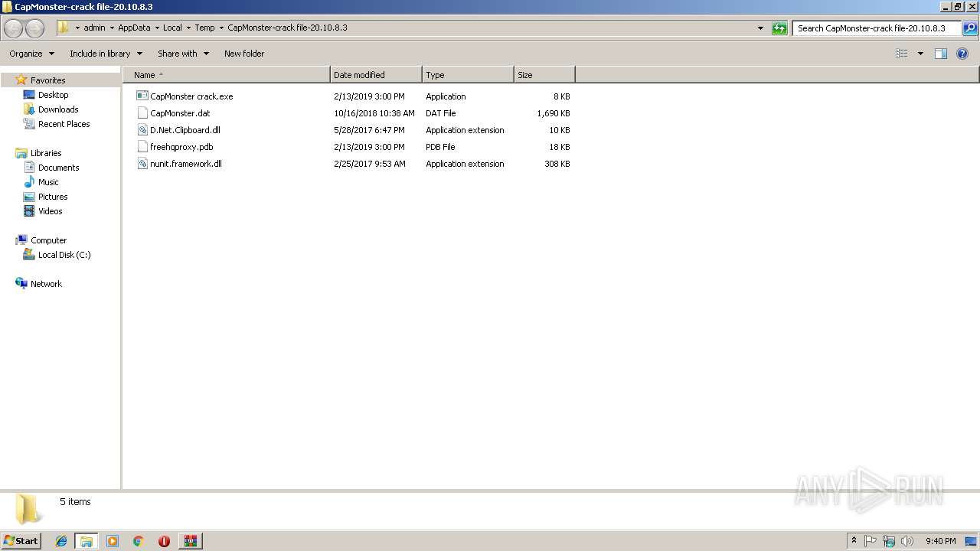Click the Local breadcrumb segment
980x551 pixels.
[172, 28]
